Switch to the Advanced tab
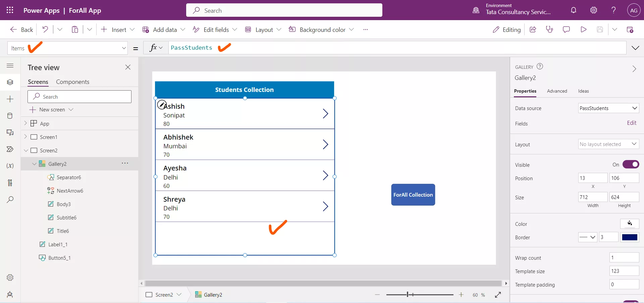Viewport: 644px width, 303px height. point(557,91)
